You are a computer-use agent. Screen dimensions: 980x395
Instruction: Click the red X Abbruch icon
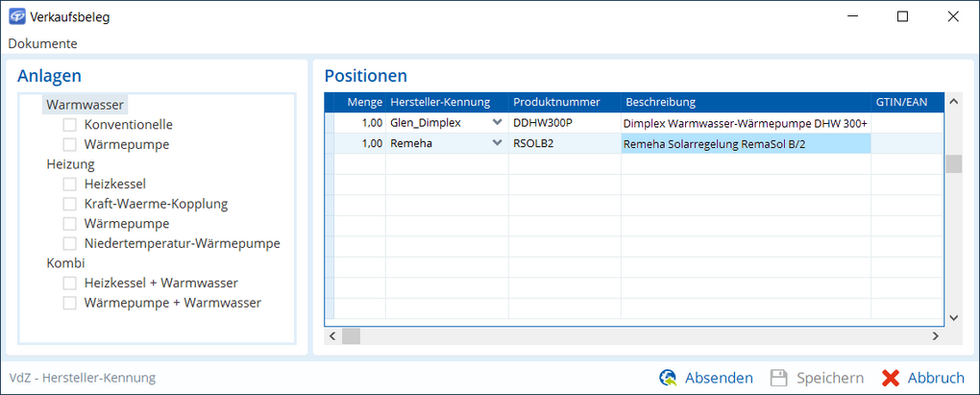click(891, 378)
